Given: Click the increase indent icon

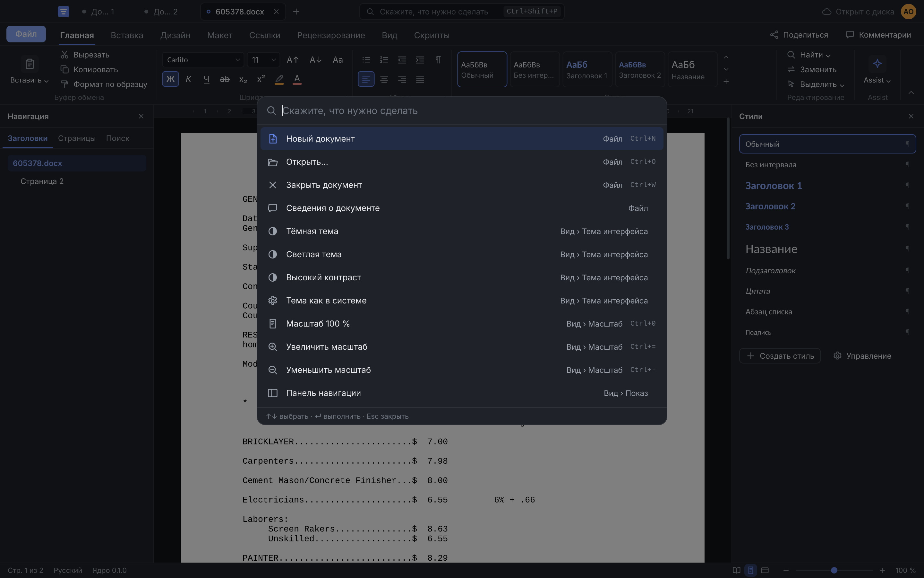Looking at the screenshot, I should pos(420,60).
